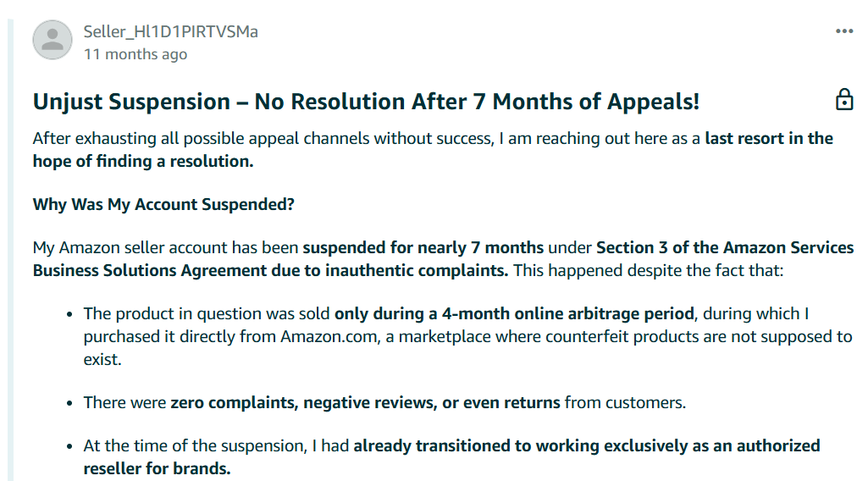Screen dimensions: 868x481
Task: Click the "Amazon.com" mention in first bullet
Action: pos(329,336)
